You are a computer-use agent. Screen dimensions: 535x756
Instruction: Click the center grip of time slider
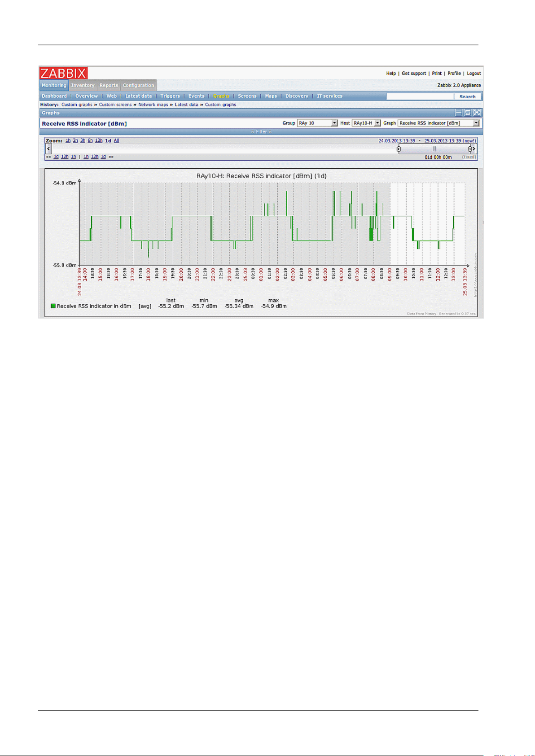pyautogui.click(x=434, y=149)
